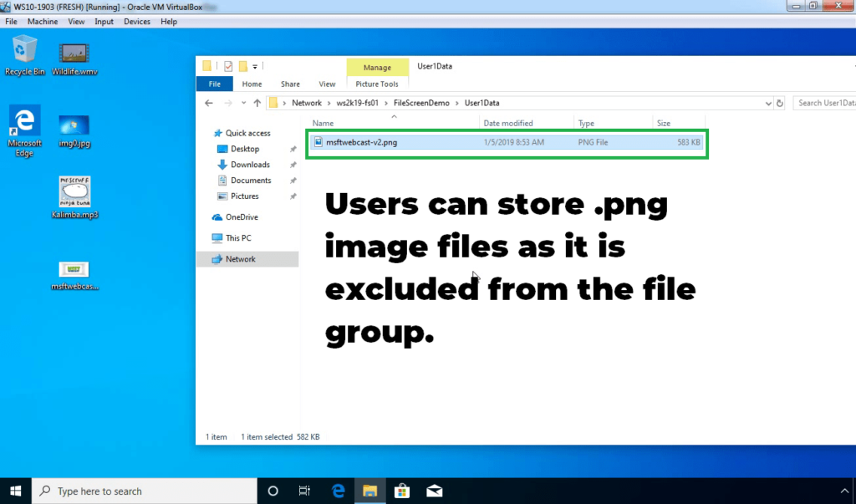Open the Windows Start menu
The width and height of the screenshot is (856, 504).
(x=15, y=491)
